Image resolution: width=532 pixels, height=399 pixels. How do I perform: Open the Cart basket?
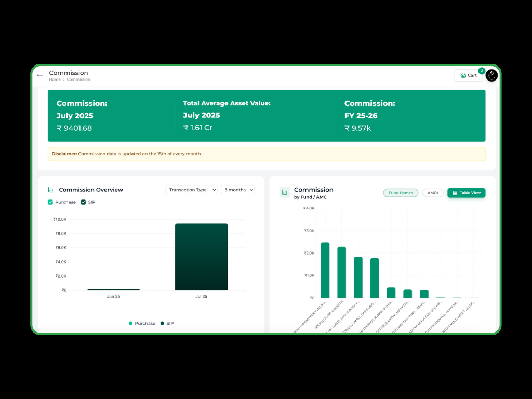[x=468, y=75]
